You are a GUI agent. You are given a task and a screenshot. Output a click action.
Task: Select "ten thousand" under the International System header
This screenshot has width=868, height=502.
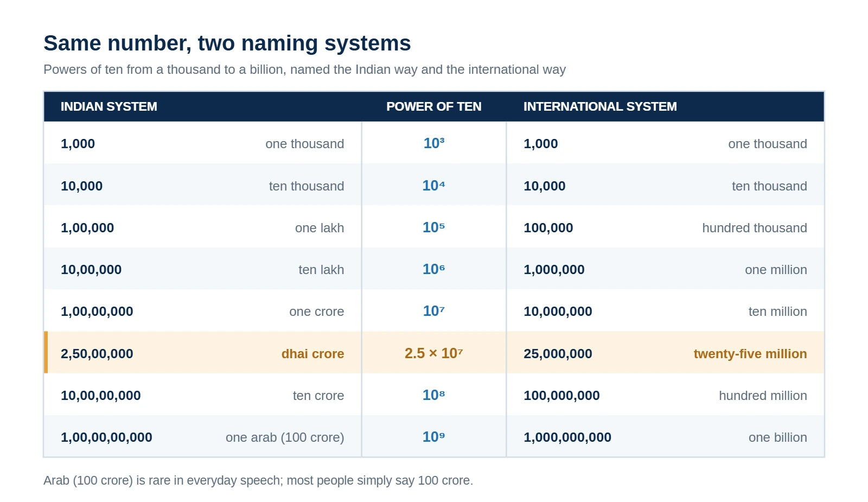(769, 186)
